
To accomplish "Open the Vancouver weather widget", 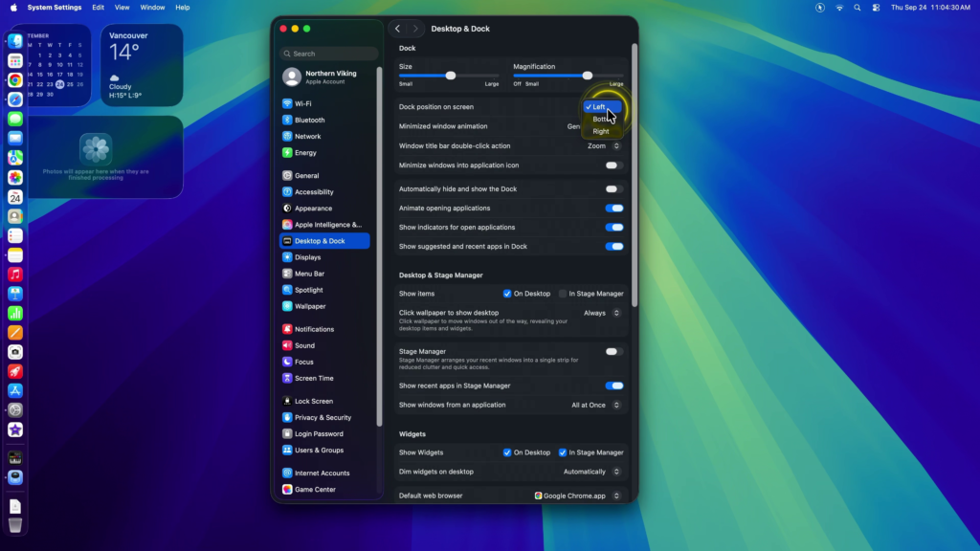I will click(142, 65).
